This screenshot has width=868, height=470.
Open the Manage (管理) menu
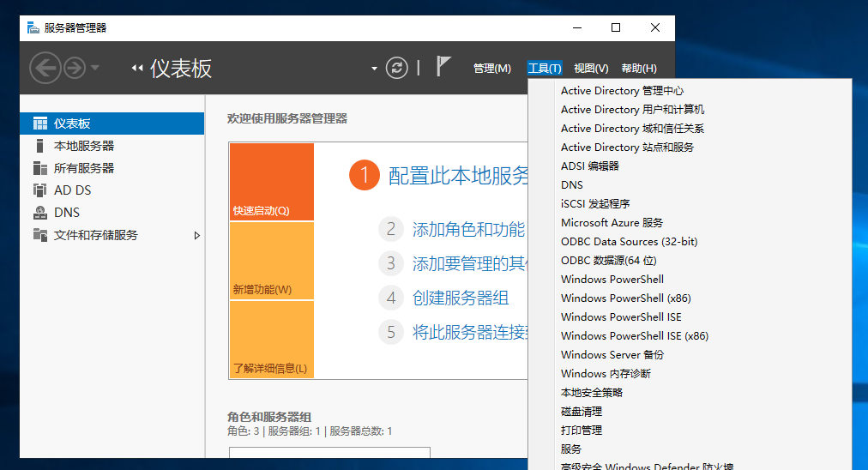click(491, 69)
